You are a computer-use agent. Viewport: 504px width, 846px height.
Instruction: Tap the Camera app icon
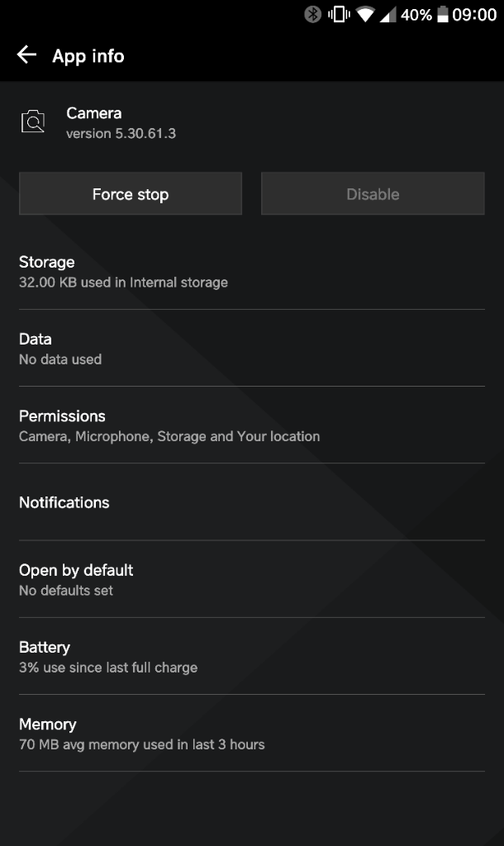point(33,121)
